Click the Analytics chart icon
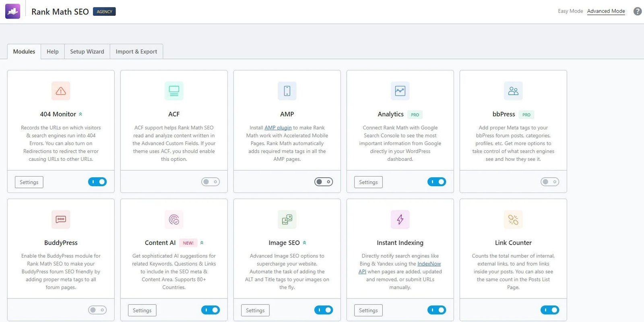 click(400, 91)
